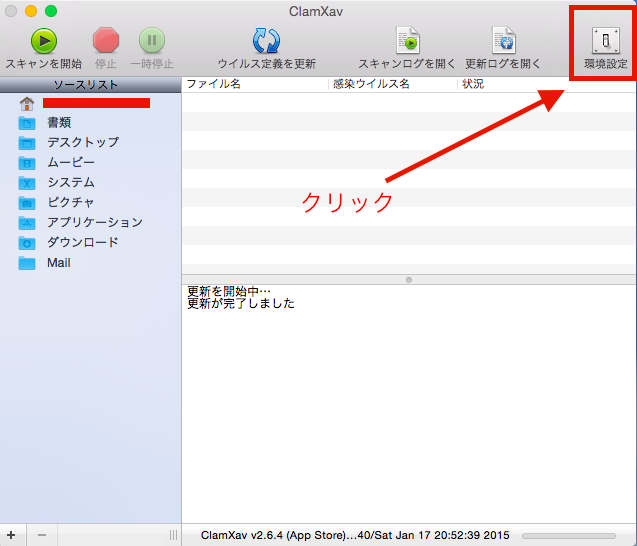Screen dimensions: 637x546
Task: Add a source with the plus button
Action: (11, 535)
